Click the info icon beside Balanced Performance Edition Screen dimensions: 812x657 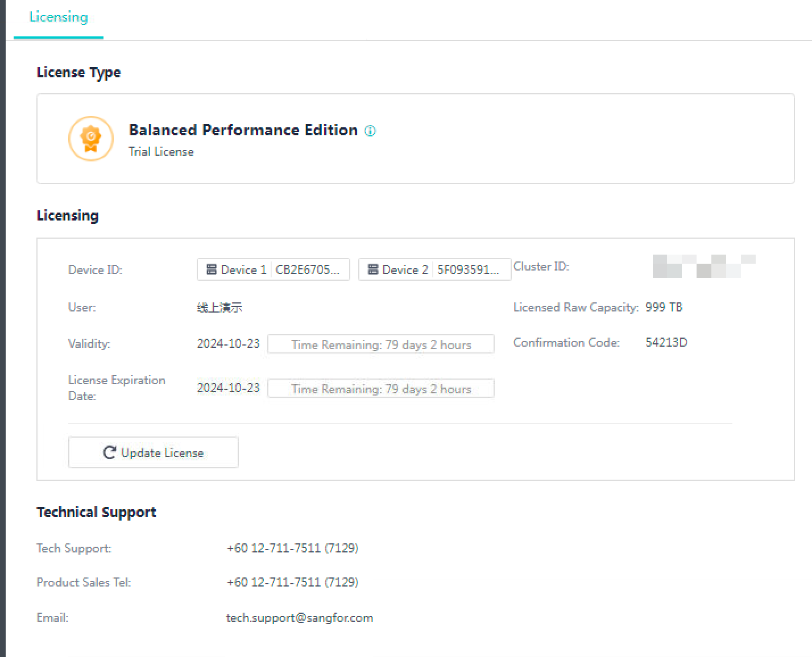pyautogui.click(x=370, y=131)
